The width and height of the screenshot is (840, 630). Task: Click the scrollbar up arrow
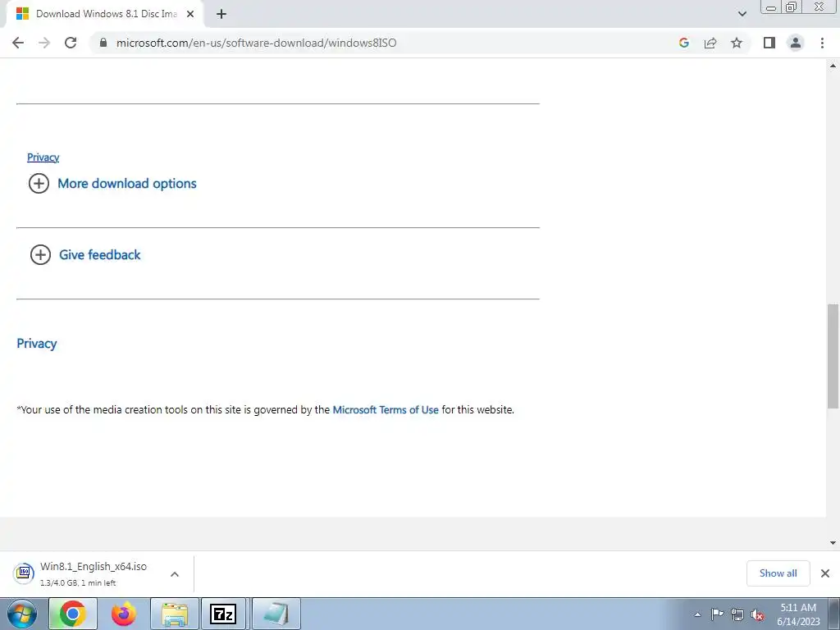pos(833,66)
